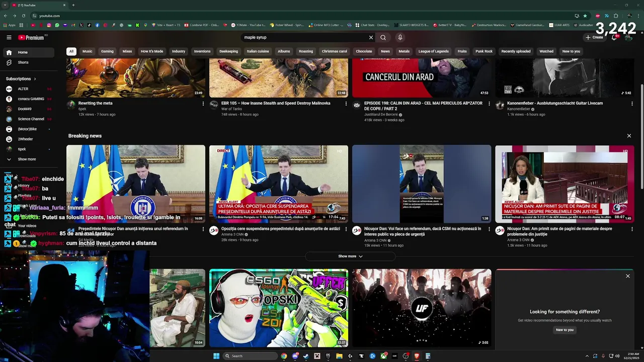Open three-dot menu for EBR 105 video
Image resolution: width=644 pixels, height=362 pixels.
[346, 104]
